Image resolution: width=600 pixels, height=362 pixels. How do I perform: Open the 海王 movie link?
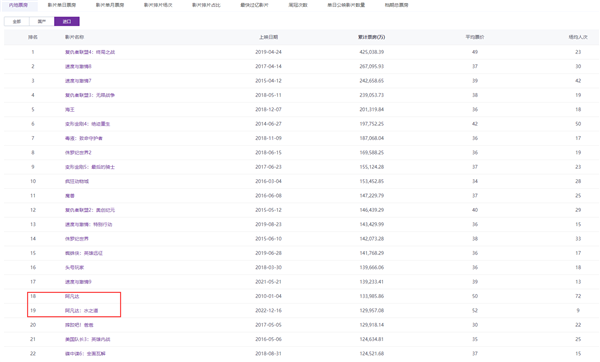point(70,109)
